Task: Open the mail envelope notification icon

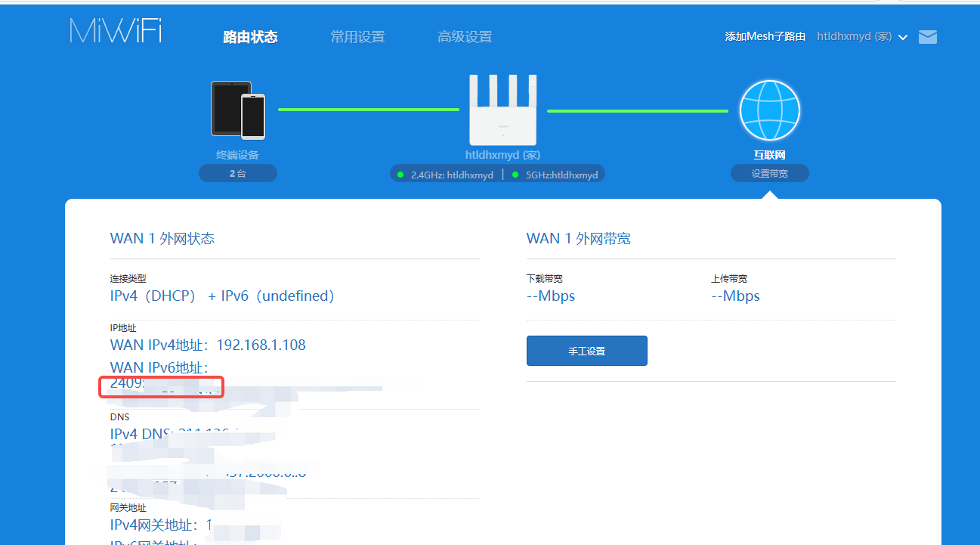Action: click(927, 37)
